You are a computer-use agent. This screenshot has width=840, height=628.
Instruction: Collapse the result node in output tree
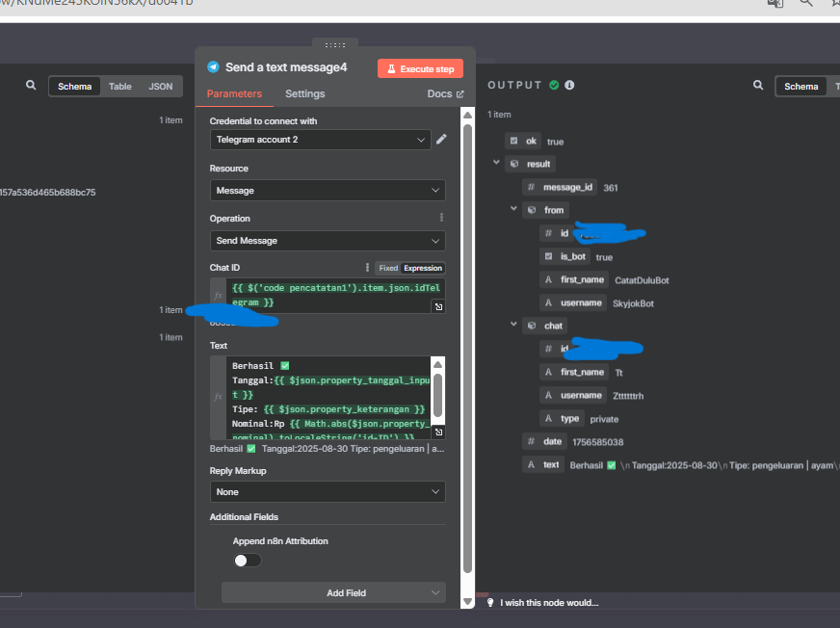point(497,164)
